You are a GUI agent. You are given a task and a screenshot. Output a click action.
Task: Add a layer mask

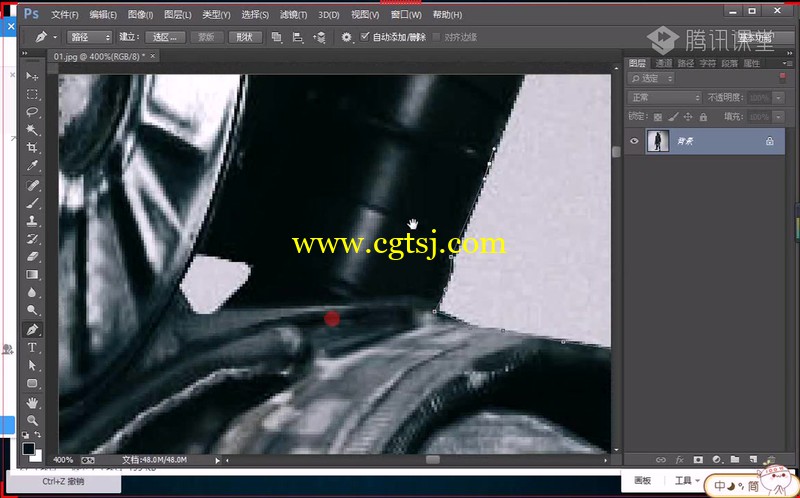[697, 459]
